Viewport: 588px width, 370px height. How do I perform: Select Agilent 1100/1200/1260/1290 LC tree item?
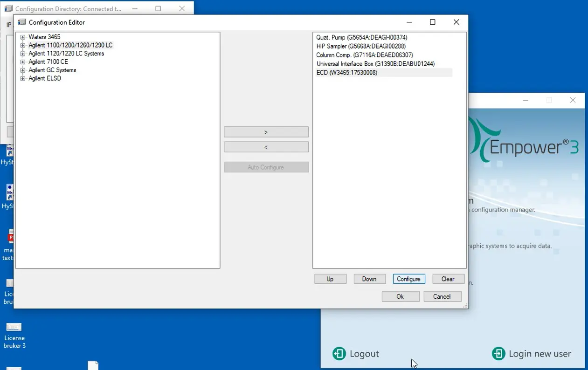pyautogui.click(x=70, y=45)
